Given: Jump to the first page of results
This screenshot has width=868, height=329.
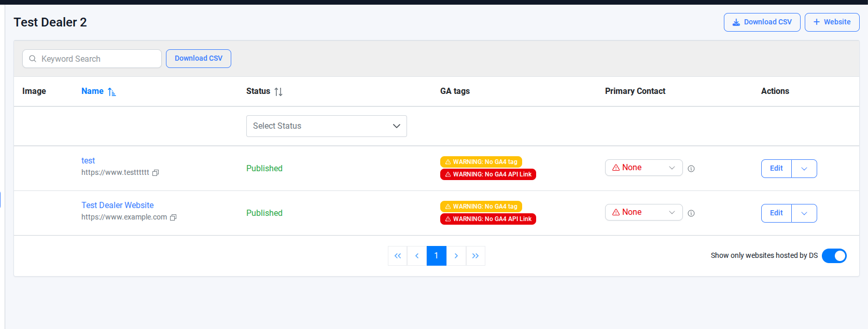Looking at the screenshot, I should click(398, 256).
